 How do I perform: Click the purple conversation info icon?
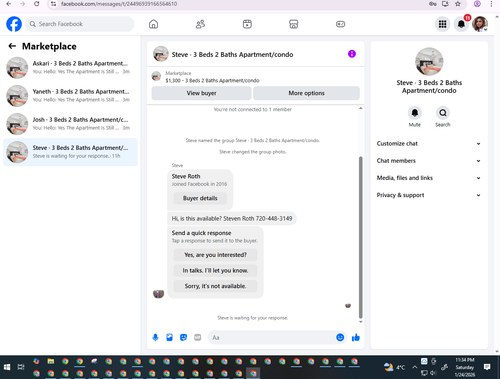click(x=352, y=54)
